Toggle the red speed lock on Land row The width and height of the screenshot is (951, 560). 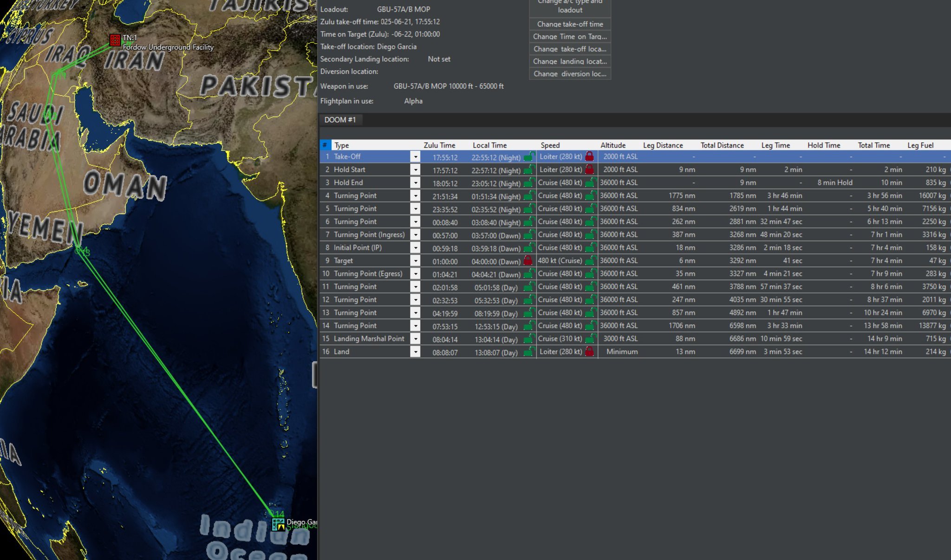[589, 351]
